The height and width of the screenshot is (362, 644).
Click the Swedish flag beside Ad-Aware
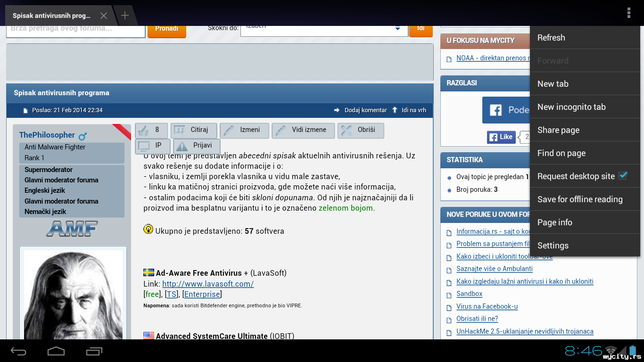pos(149,272)
